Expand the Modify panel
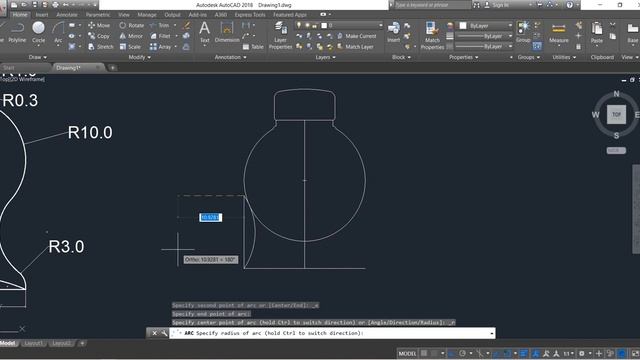 click(140, 57)
